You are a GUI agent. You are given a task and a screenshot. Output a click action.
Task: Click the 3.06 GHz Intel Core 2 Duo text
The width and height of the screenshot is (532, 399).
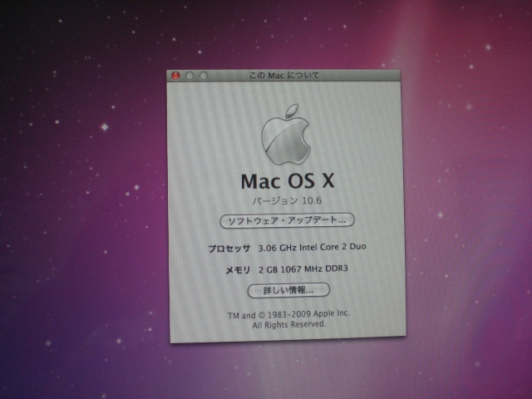point(313,248)
